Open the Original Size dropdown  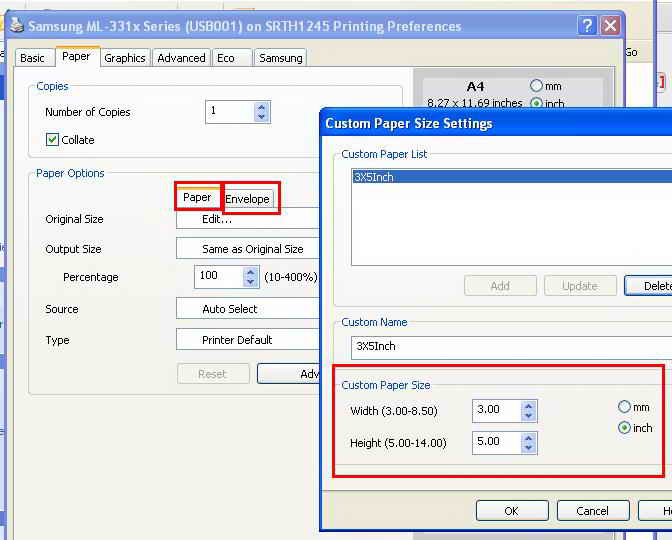click(248, 219)
